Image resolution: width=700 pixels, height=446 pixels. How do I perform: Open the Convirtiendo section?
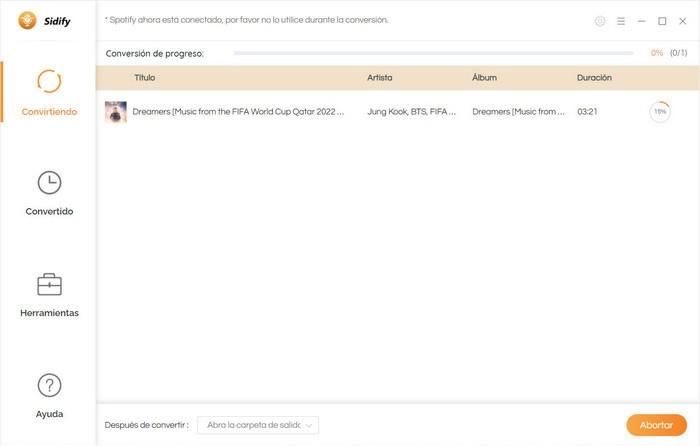pyautogui.click(x=49, y=92)
